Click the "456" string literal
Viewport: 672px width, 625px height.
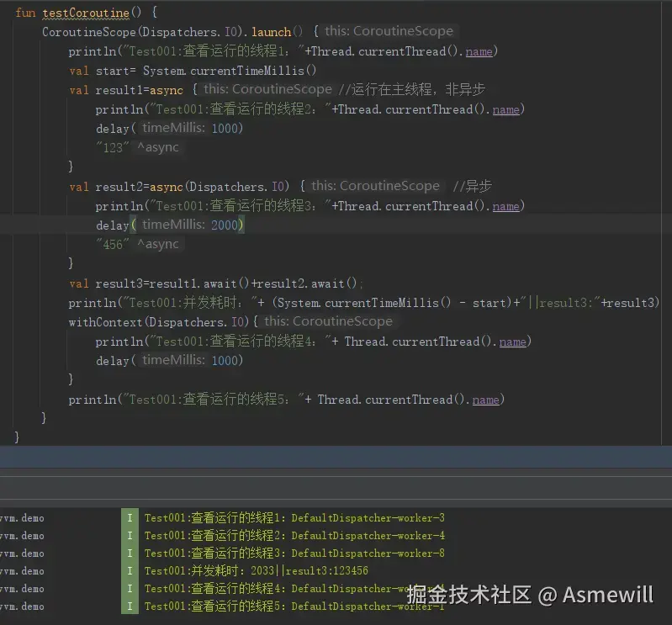point(113,245)
